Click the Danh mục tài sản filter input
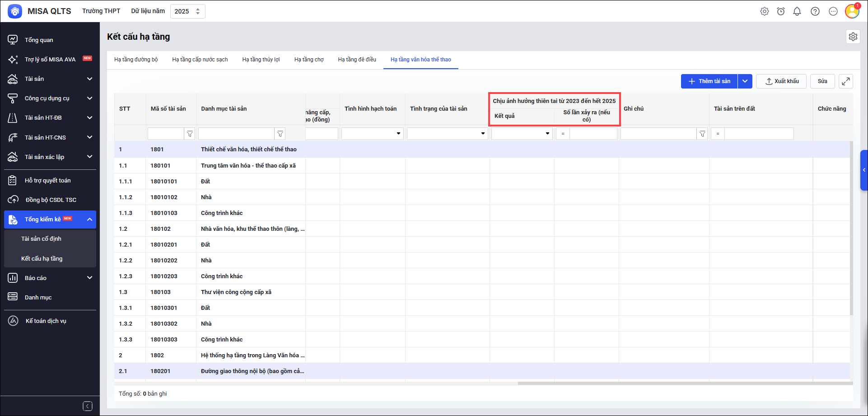 (236, 134)
